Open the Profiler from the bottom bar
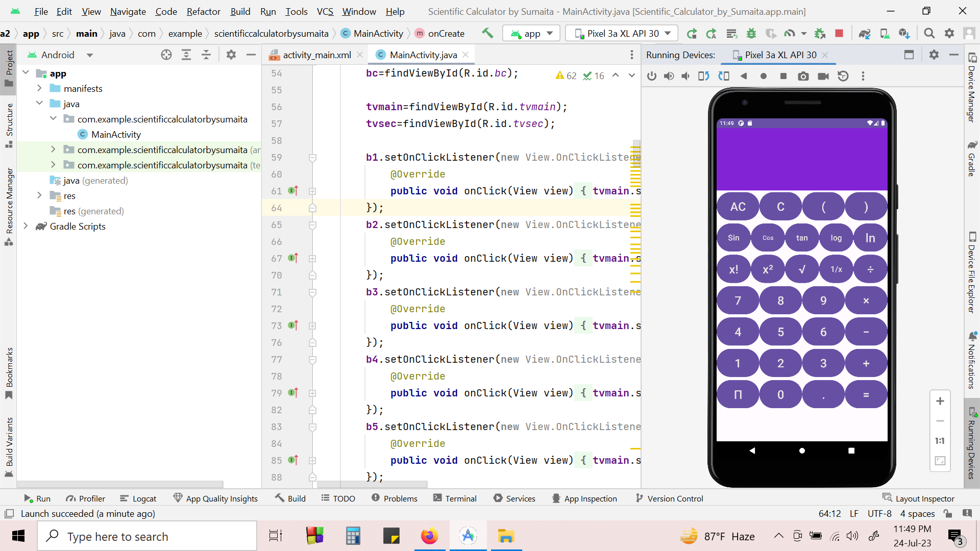980x551 pixels. (86, 498)
